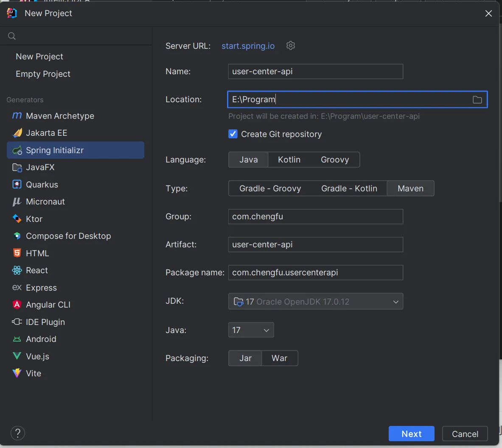Click the Compose for Desktop icon

click(17, 236)
